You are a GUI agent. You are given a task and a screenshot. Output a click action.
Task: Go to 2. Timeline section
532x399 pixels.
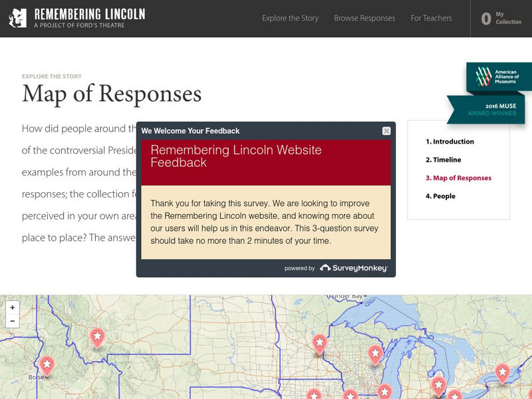(443, 160)
